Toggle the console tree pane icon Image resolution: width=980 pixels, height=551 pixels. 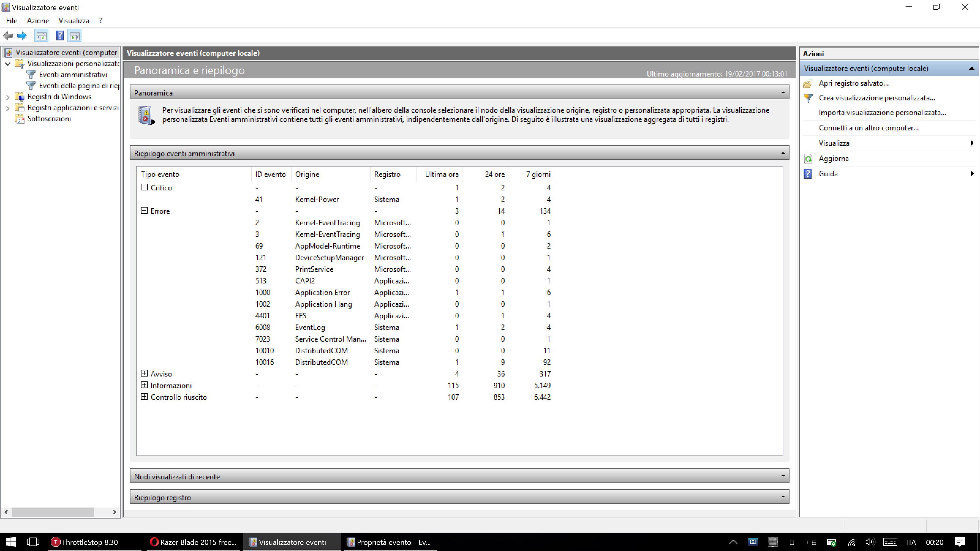(x=41, y=36)
